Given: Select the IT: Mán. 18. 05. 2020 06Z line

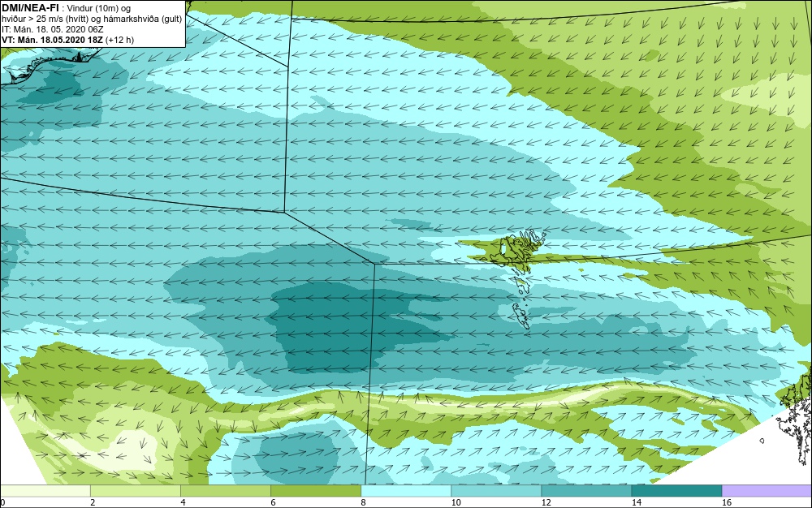Looking at the screenshot, I should (x=53, y=29).
